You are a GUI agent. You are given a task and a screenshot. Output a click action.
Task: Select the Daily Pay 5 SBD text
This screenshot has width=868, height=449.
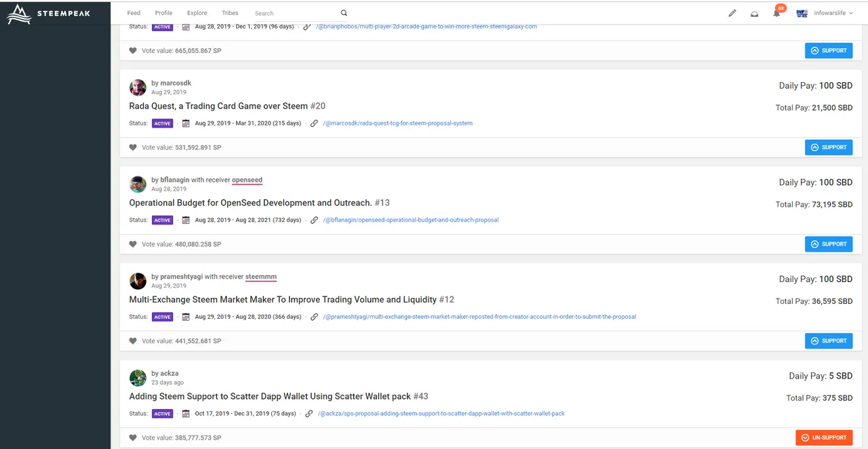821,376
